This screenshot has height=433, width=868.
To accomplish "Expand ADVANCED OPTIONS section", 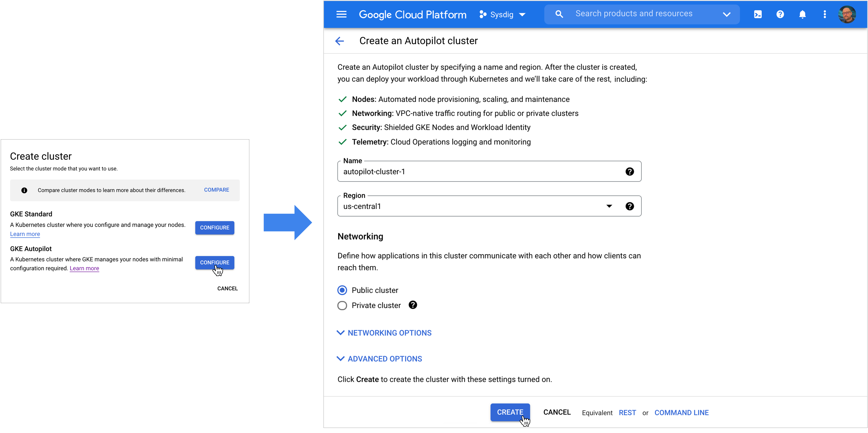I will [379, 359].
